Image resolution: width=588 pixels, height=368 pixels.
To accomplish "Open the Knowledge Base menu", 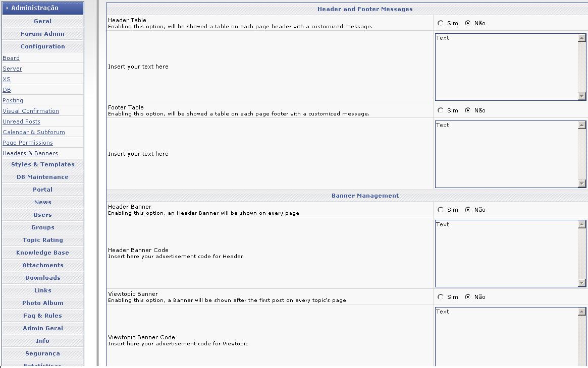I will tap(43, 253).
